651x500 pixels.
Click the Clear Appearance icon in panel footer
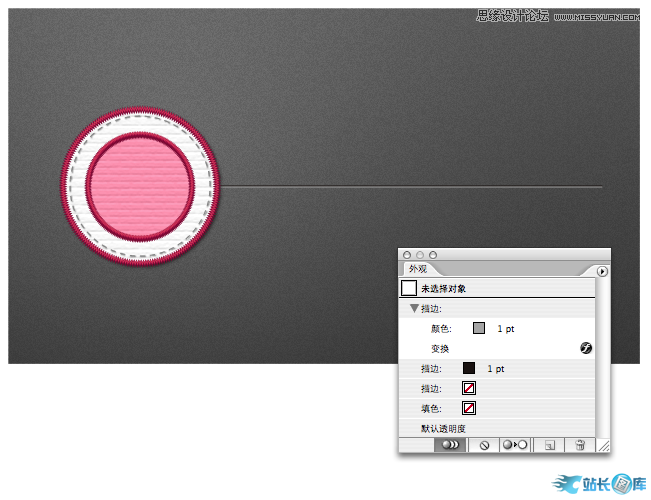[x=484, y=445]
